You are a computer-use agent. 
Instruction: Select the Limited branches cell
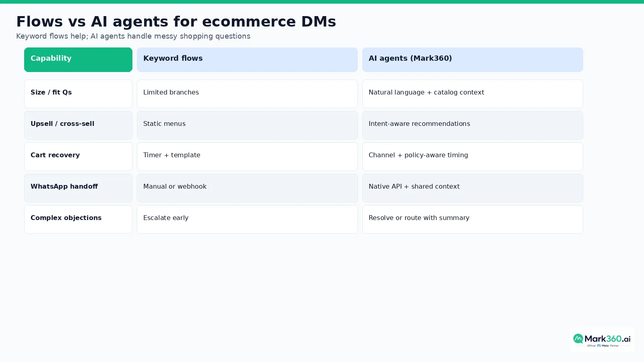pos(247,94)
